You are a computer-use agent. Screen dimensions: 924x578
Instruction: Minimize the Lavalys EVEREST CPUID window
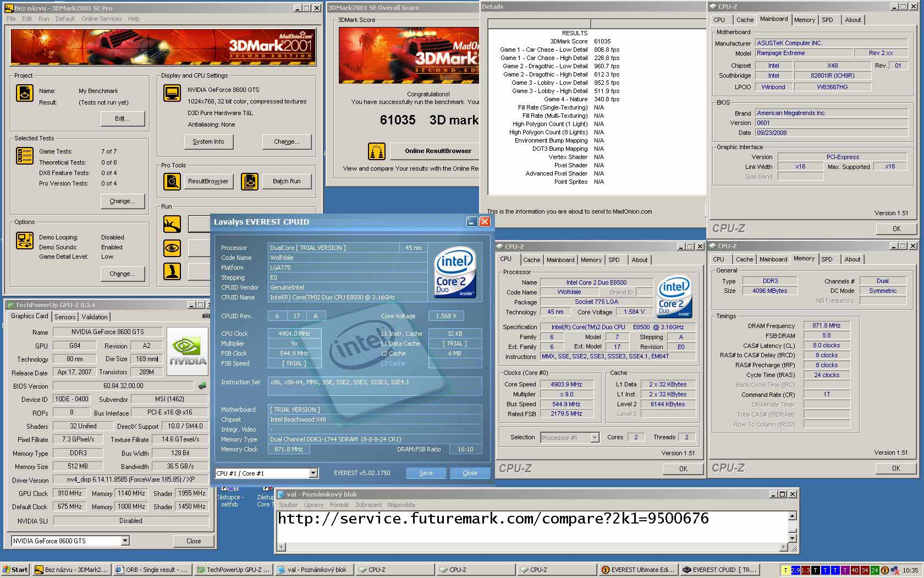(x=471, y=221)
